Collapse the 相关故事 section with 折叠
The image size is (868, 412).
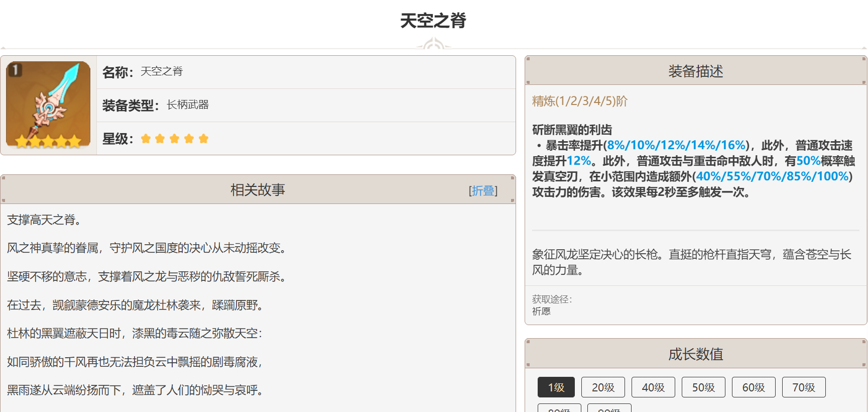483,190
